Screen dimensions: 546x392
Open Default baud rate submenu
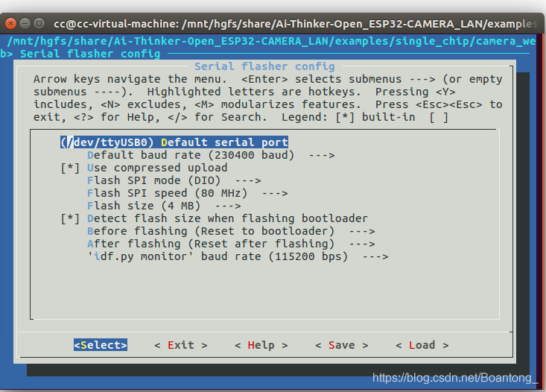point(211,155)
